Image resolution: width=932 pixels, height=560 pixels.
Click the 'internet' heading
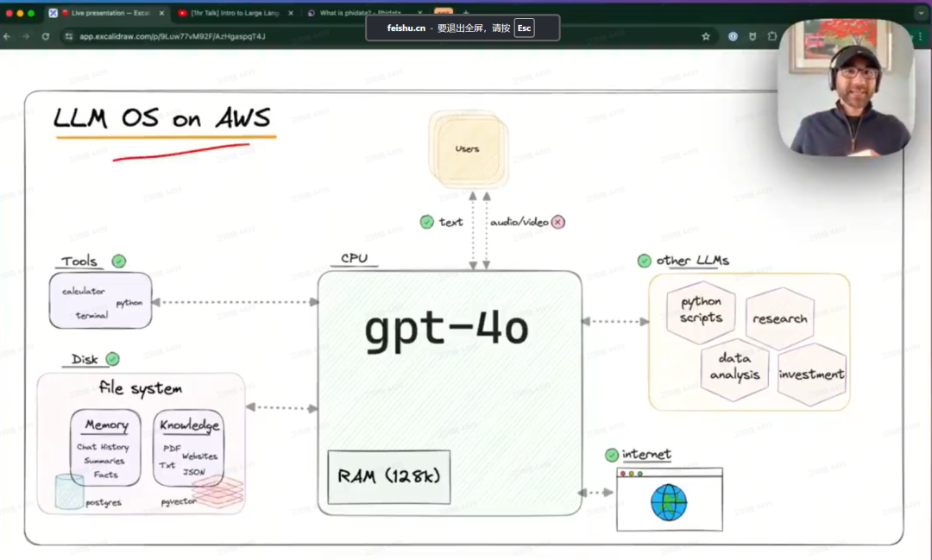click(x=646, y=454)
